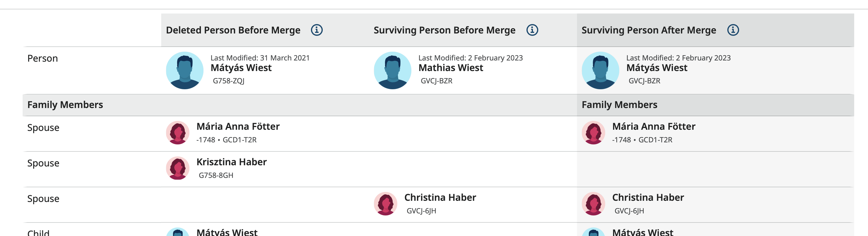Screen dimensions: 868x236
Task: Click person ID G758-ZQJ
Action: pos(228,81)
